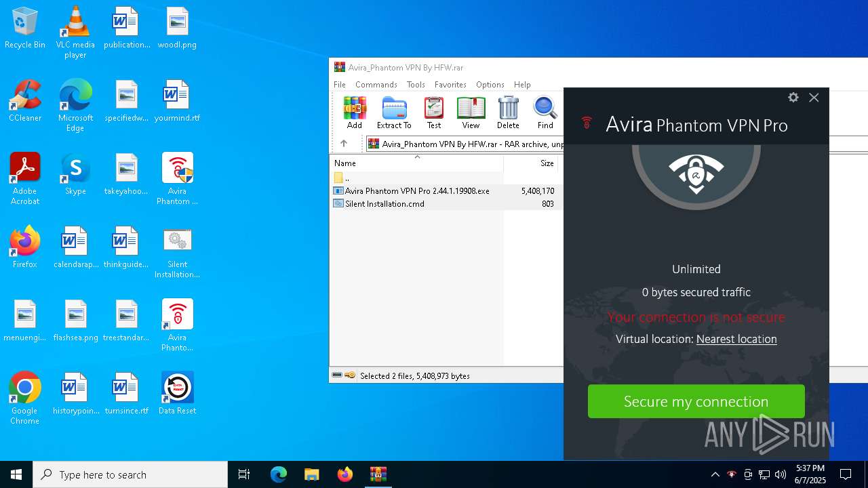868x488 pixels.
Task: Open the Help menu in WinRAR
Action: point(522,85)
